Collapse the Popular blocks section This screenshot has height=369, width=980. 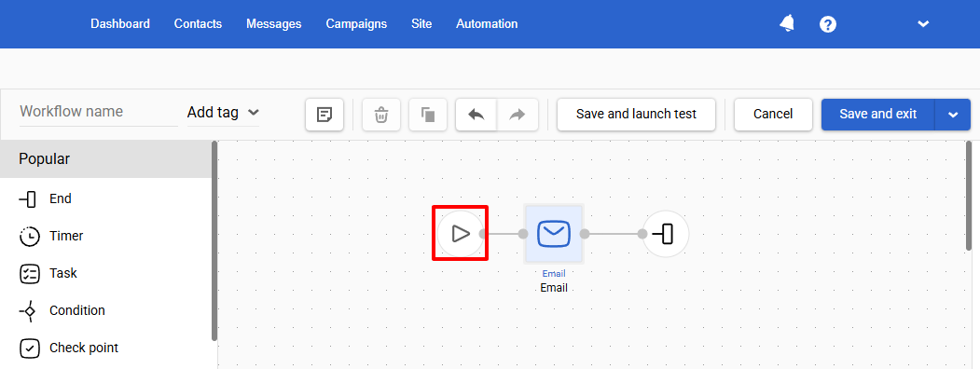105,159
